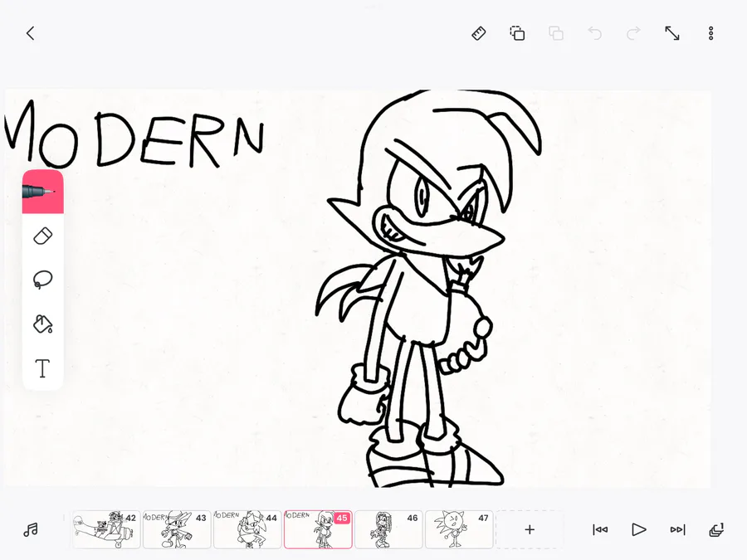The height and width of the screenshot is (560, 747).
Task: Select frame 44 thumbnail
Action: (x=247, y=529)
